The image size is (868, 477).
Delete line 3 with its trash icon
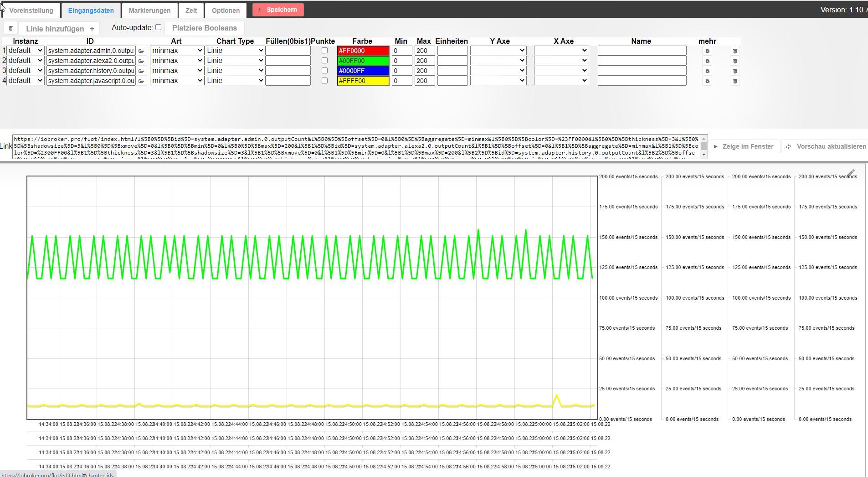(734, 71)
